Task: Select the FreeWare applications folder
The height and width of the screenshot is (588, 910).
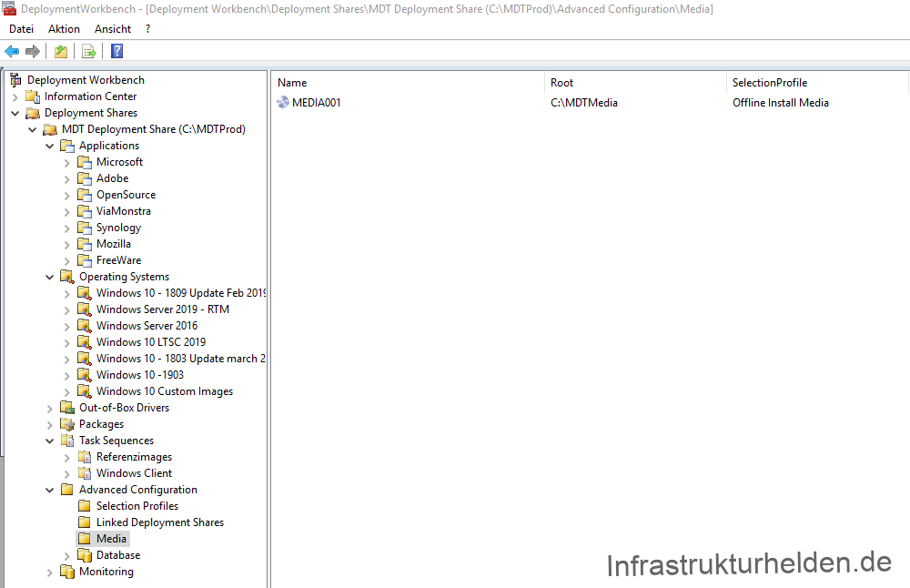Action: pos(118,260)
